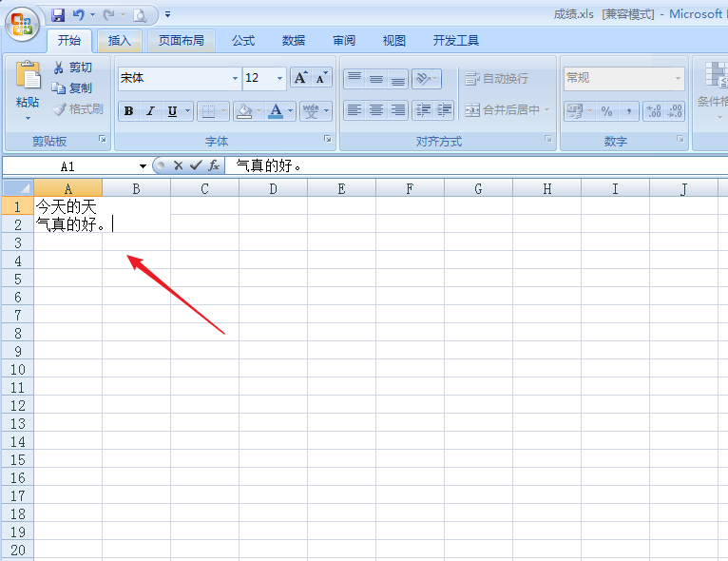Click in the formula bar text

(268, 165)
